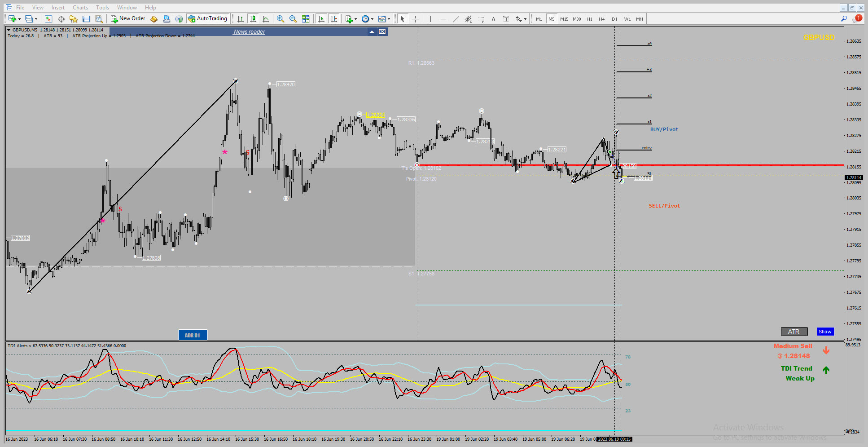Expand the chart templates dropdown
Image resolution: width=868 pixels, height=447 pixels.
pyautogui.click(x=389, y=19)
